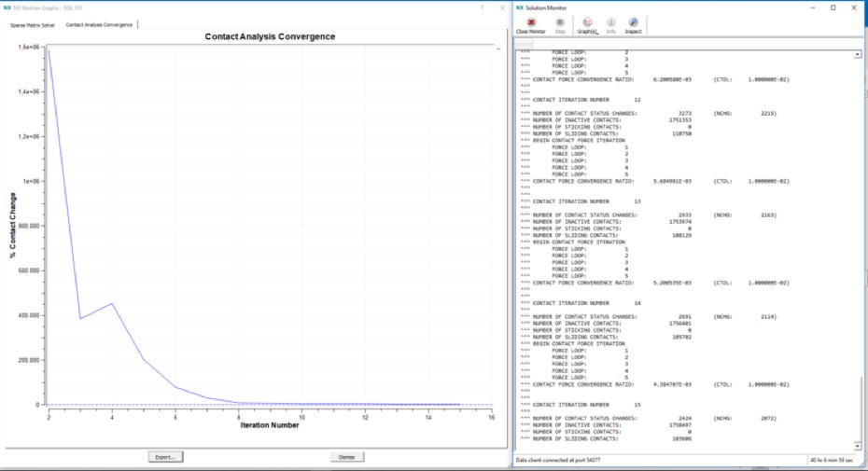The width and height of the screenshot is (868, 471).
Task: Select the Contact Analysis Convergence tab
Action: (x=99, y=25)
